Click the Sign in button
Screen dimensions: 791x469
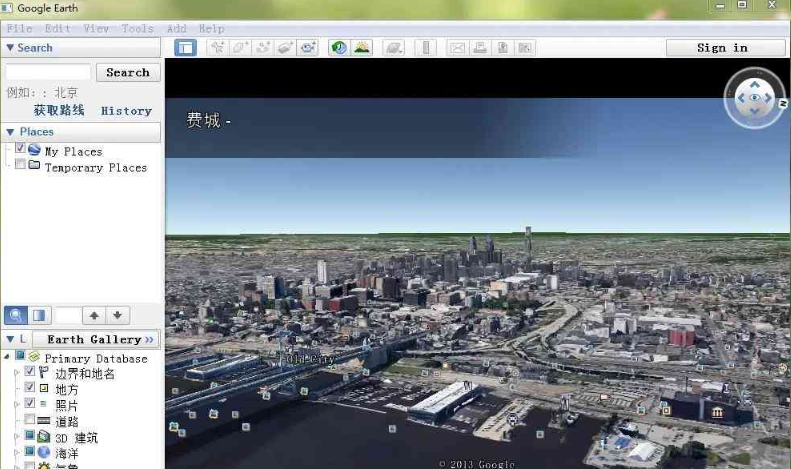click(x=725, y=47)
